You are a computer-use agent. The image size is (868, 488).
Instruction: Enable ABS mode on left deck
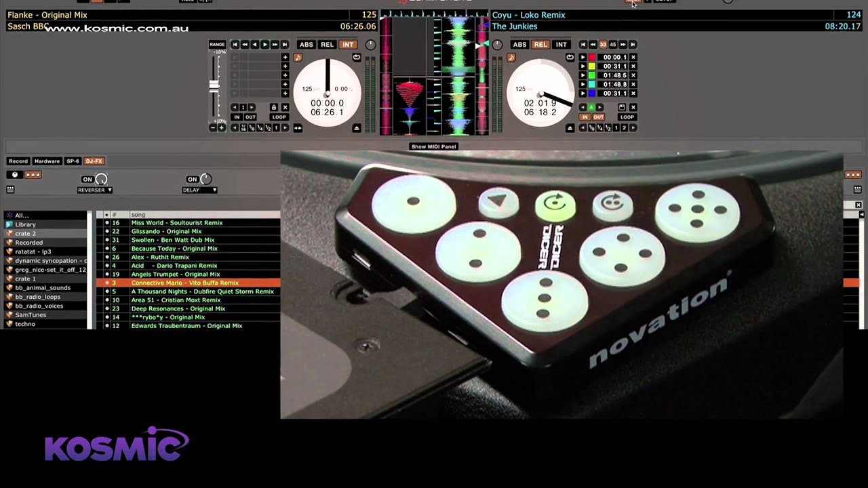307,45
